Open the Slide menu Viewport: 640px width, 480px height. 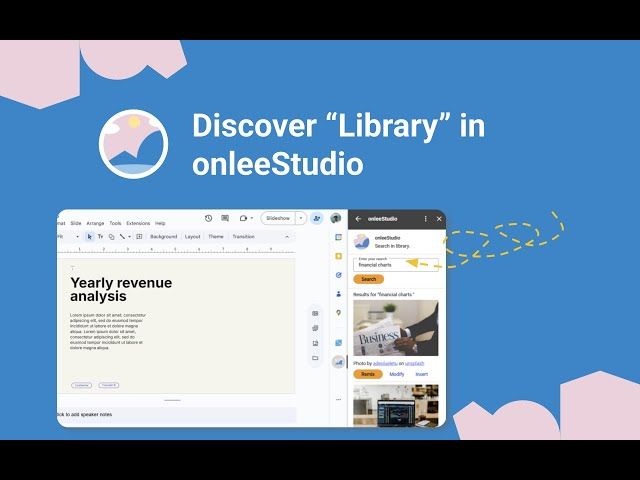coord(76,223)
